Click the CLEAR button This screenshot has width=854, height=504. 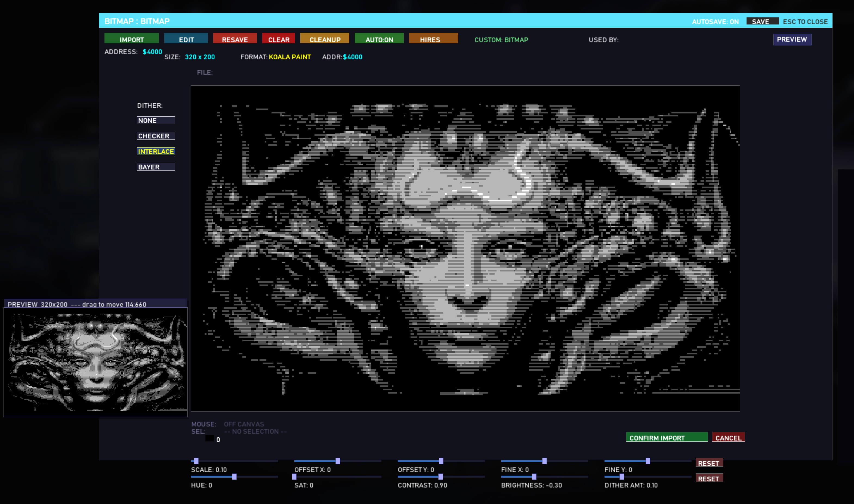[x=279, y=38]
